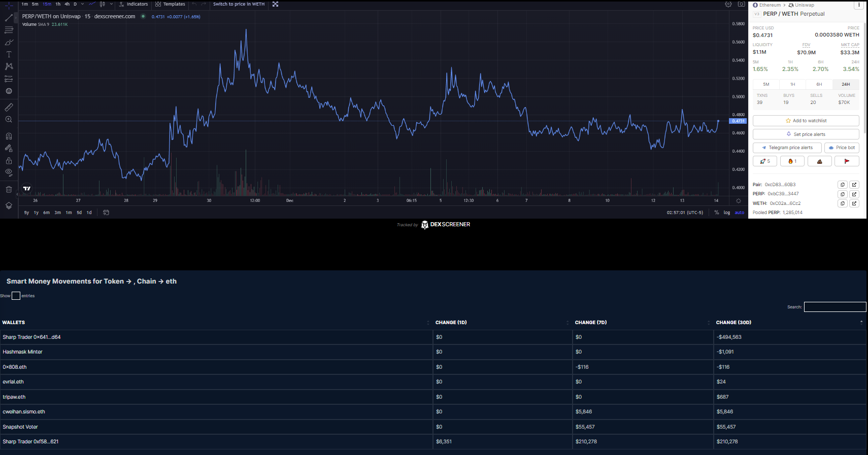
Task: Sort table by CHANGE (7D) column
Action: 643,322
